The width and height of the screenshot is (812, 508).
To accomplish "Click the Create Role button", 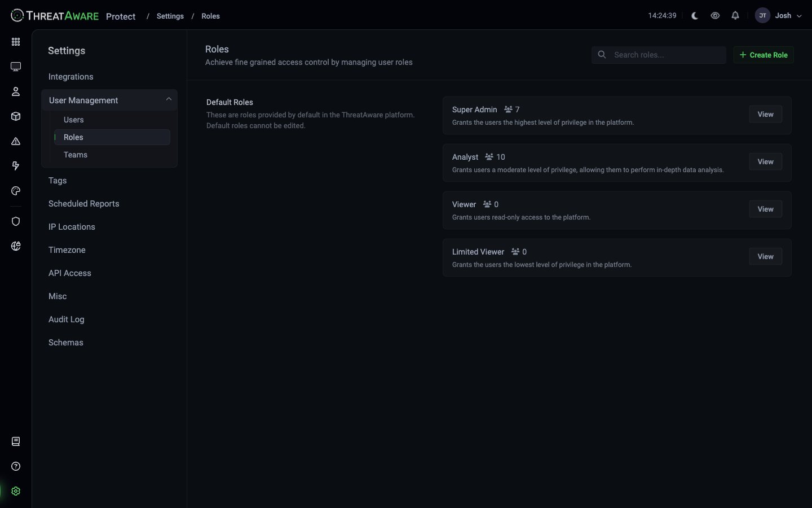I will (764, 55).
